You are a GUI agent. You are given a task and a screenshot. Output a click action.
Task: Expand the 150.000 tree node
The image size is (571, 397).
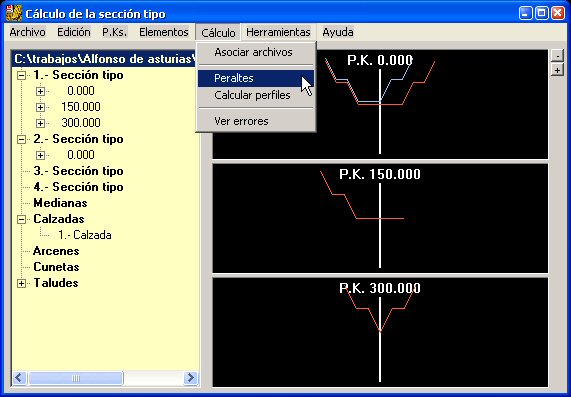coord(40,107)
